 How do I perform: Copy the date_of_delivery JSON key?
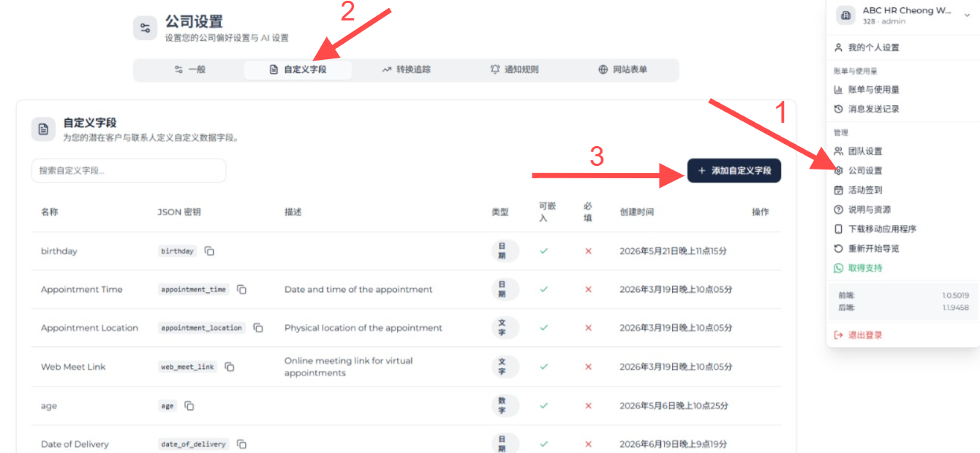241,444
